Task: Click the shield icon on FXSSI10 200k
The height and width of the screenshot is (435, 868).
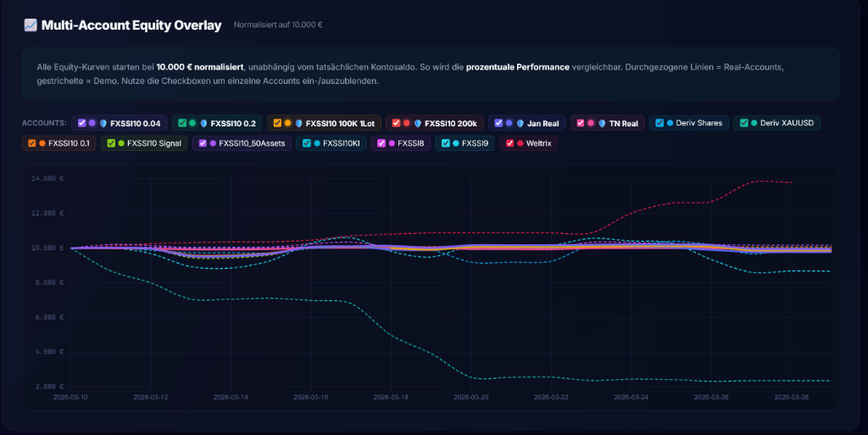Action: point(417,123)
